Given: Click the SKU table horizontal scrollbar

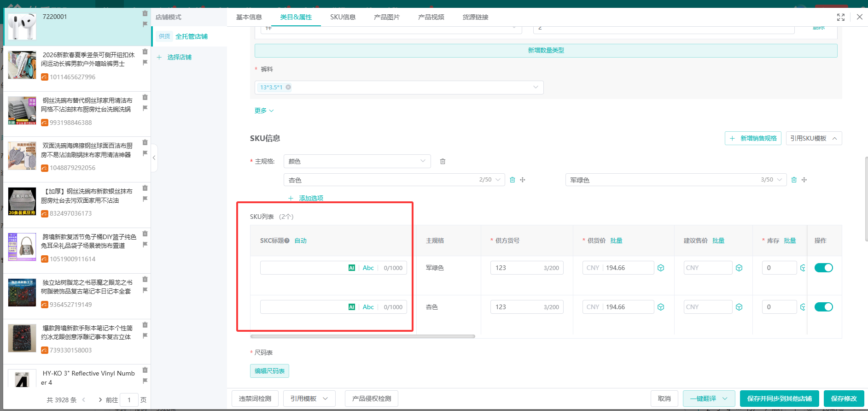Looking at the screenshot, I should pos(363,336).
